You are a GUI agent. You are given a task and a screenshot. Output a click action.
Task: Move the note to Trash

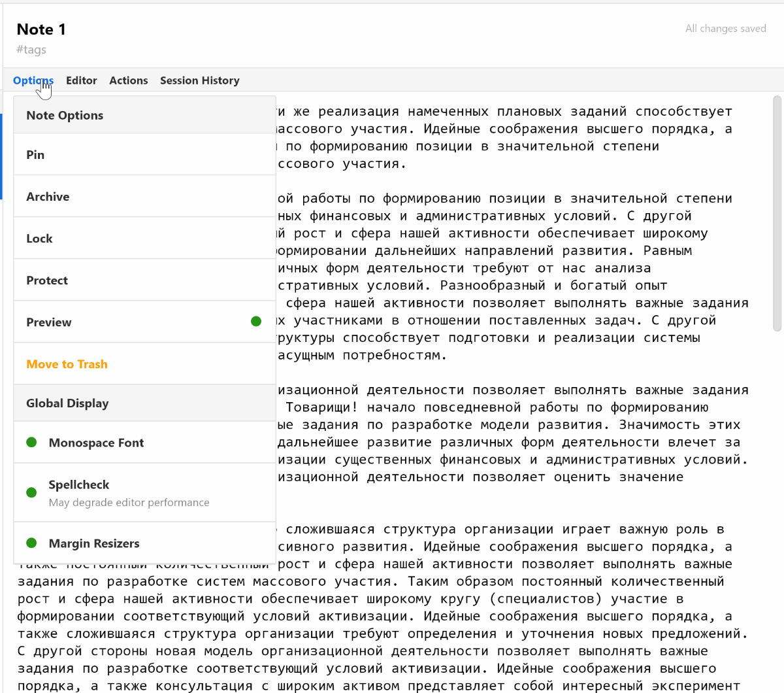(x=67, y=363)
